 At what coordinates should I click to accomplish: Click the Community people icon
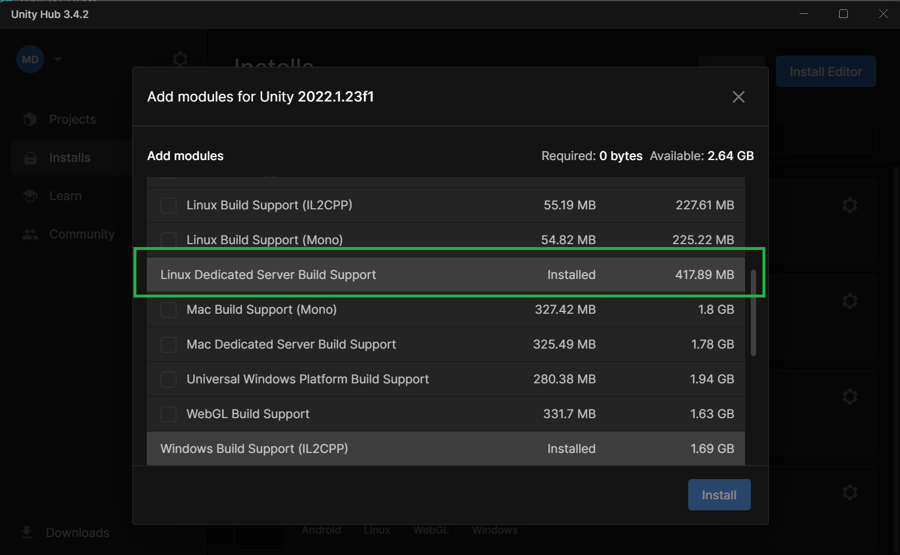(x=30, y=234)
